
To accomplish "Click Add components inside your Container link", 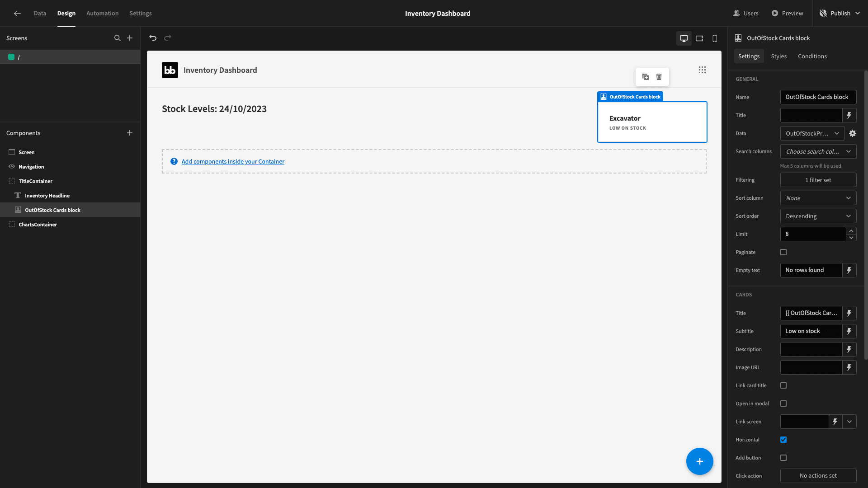I will point(233,161).
